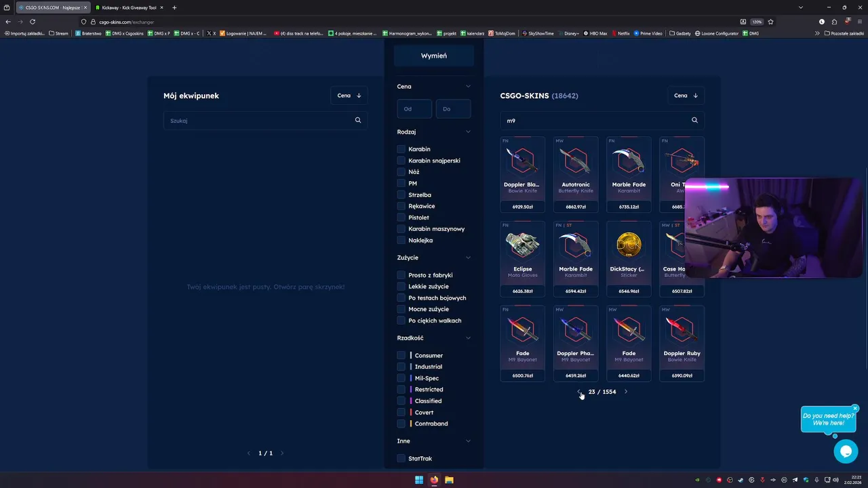Image resolution: width=868 pixels, height=488 pixels.
Task: Click the Od minimum price field
Action: (x=414, y=108)
